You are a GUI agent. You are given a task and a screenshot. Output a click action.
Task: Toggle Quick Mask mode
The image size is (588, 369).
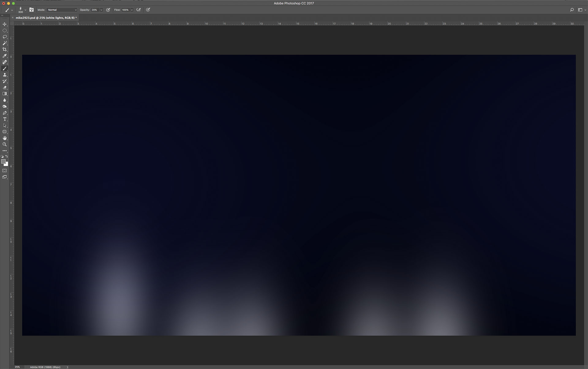[5, 171]
